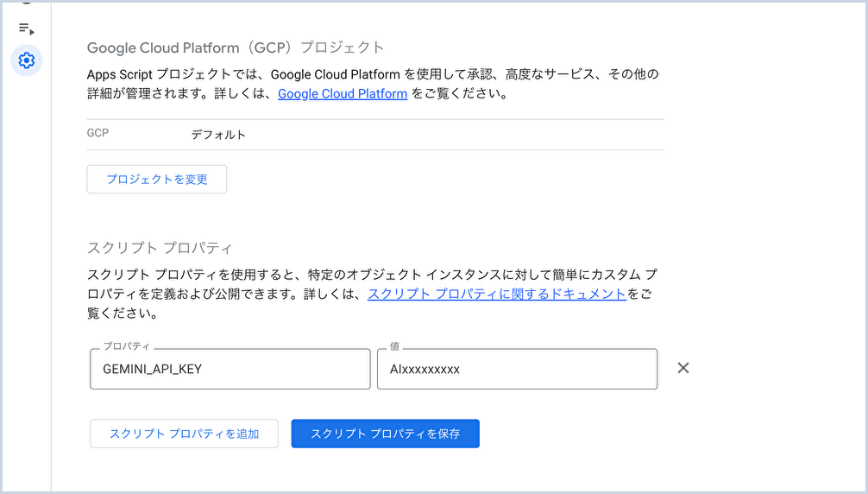Click the script properties explanation paragraph text
Image resolution: width=868 pixels, height=494 pixels.
pos(372,294)
